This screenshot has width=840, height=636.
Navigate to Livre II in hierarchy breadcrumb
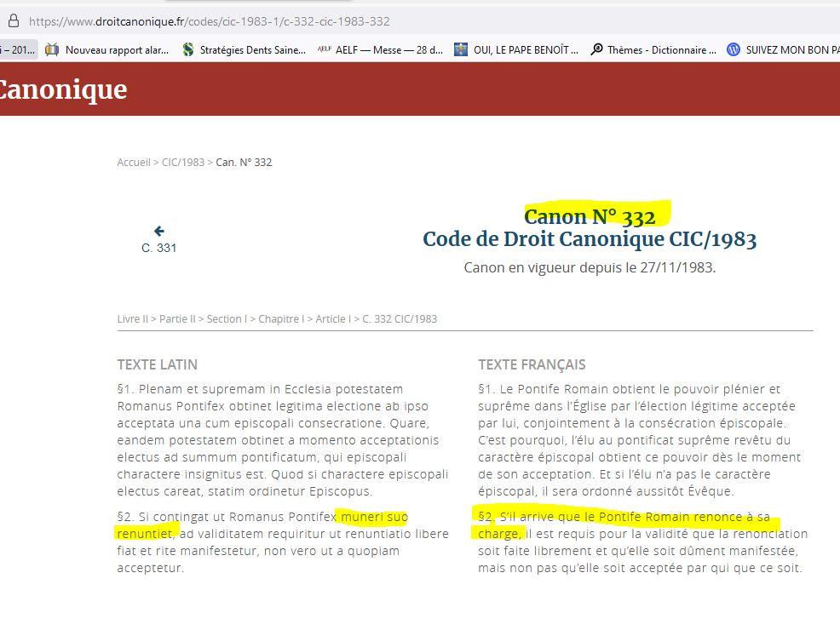click(132, 319)
